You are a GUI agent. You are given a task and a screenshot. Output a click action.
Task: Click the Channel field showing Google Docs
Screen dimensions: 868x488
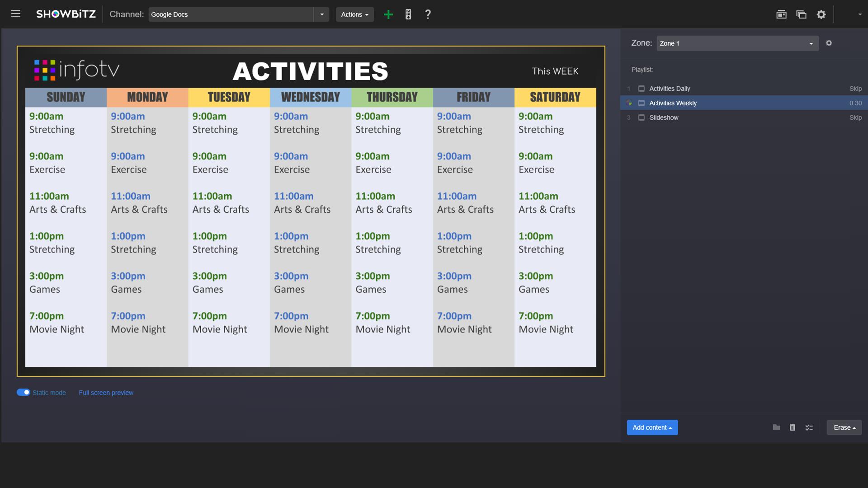(x=231, y=14)
